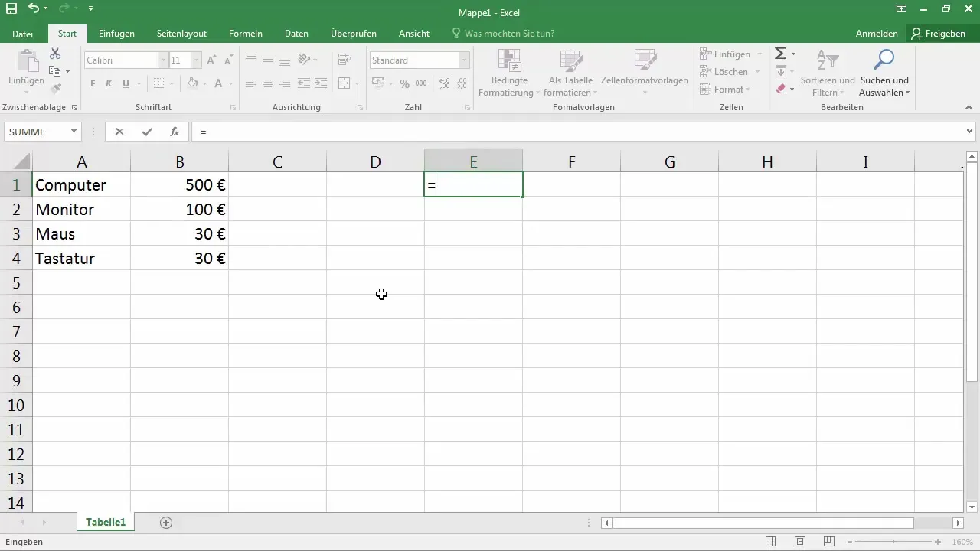
Task: Switch to the Formeln tab
Action: pyautogui.click(x=246, y=34)
